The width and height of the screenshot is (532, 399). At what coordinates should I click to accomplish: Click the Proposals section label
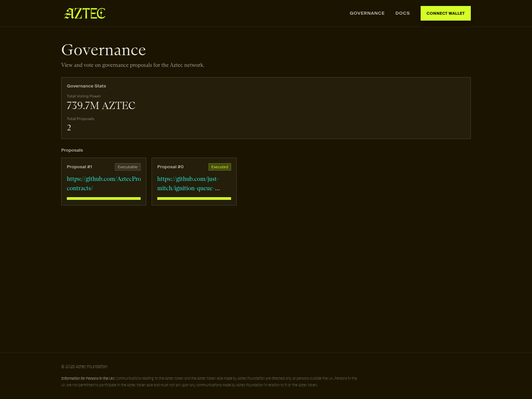tap(72, 150)
